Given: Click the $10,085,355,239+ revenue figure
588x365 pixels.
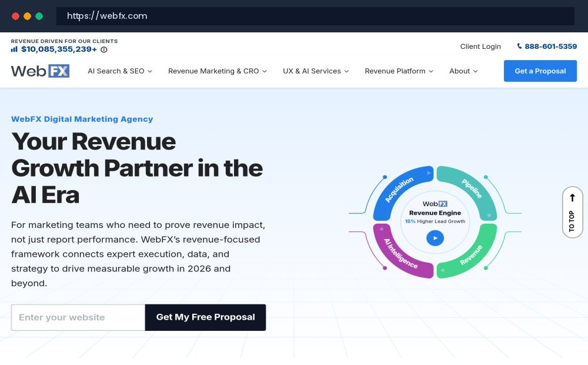Looking at the screenshot, I should [x=59, y=49].
